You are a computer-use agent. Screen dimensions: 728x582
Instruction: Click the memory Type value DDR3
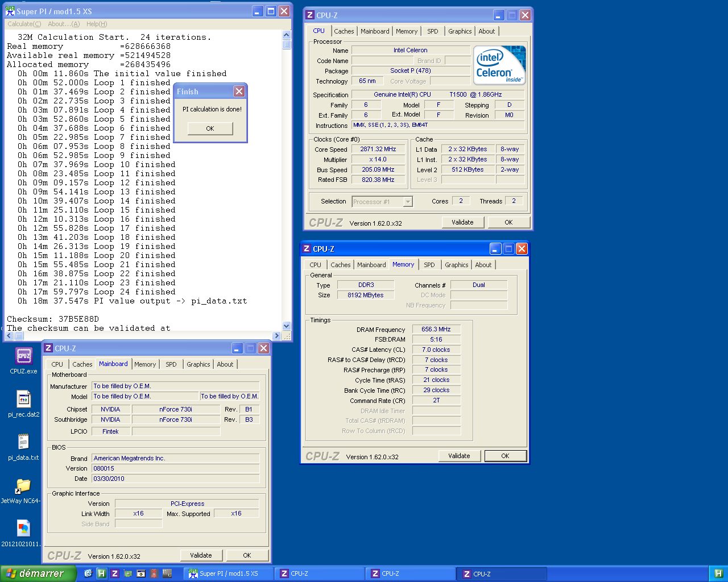click(366, 285)
